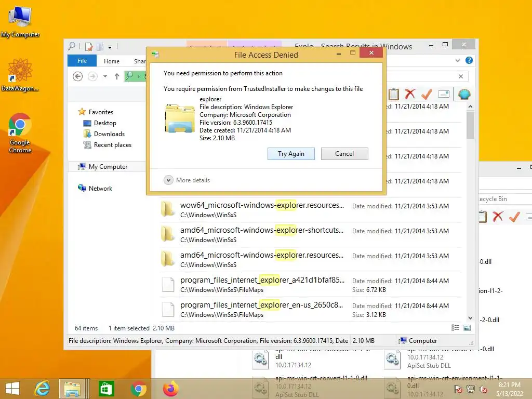
Task: Click the blue shell icon in Explorer toolbar
Action: tap(464, 94)
